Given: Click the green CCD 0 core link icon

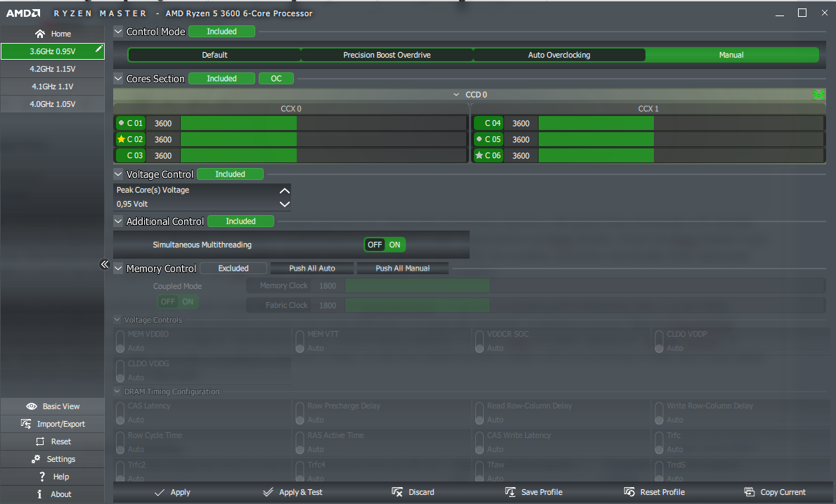Looking at the screenshot, I should coord(818,95).
